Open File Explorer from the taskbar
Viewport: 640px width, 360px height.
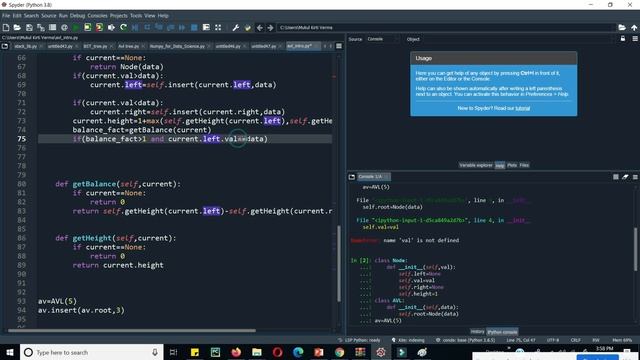pyautogui.click(x=257, y=352)
